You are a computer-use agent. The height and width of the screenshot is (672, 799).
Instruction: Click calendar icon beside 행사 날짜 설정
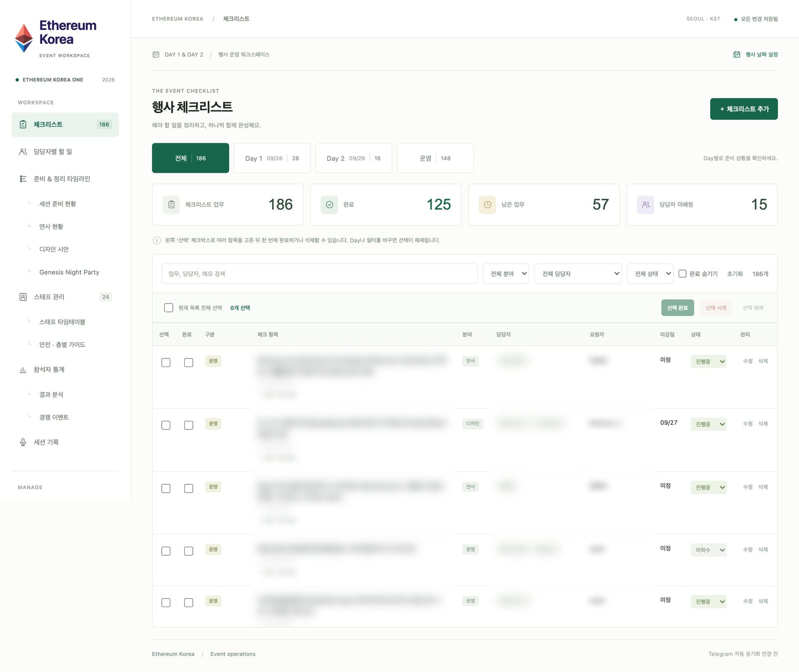coord(737,54)
